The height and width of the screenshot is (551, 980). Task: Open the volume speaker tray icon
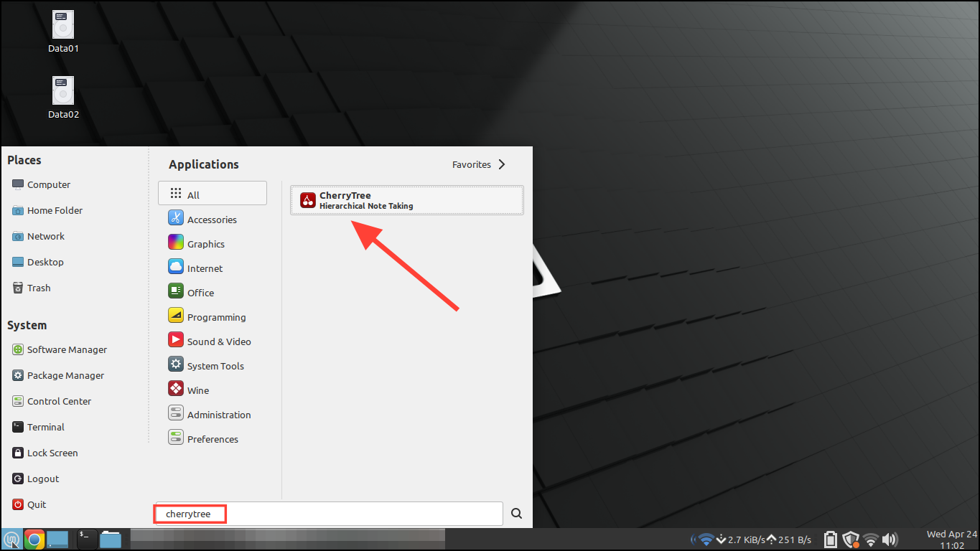pyautogui.click(x=890, y=540)
